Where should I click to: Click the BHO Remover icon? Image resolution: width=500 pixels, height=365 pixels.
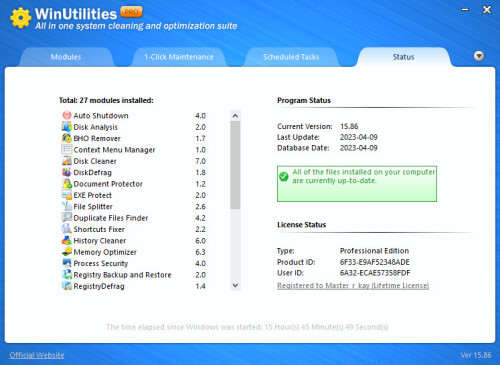pyautogui.click(x=67, y=138)
